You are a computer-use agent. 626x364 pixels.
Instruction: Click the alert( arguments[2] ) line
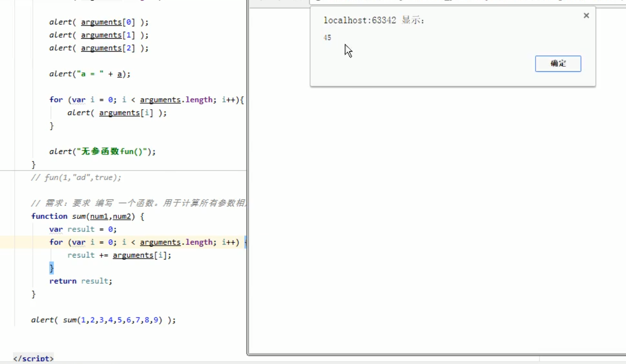pyautogui.click(x=99, y=48)
